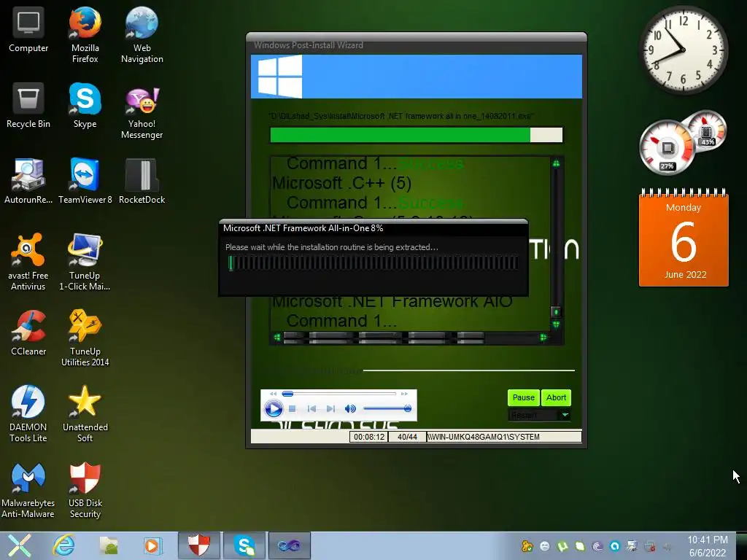
Task: Open TuneUp 1-Click Maintenance shortcut
Action: pyautogui.click(x=85, y=262)
